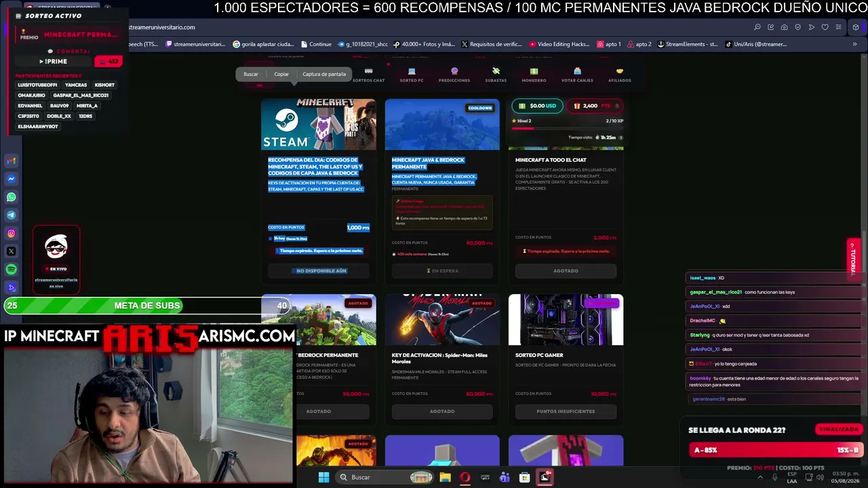868x488 pixels.
Task: Open the streameruniversitari Twitch bookmark
Action: pos(194,44)
